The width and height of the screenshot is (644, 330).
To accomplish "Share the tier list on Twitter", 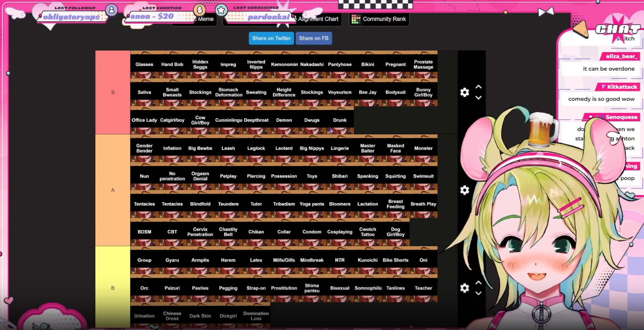I will click(x=271, y=38).
